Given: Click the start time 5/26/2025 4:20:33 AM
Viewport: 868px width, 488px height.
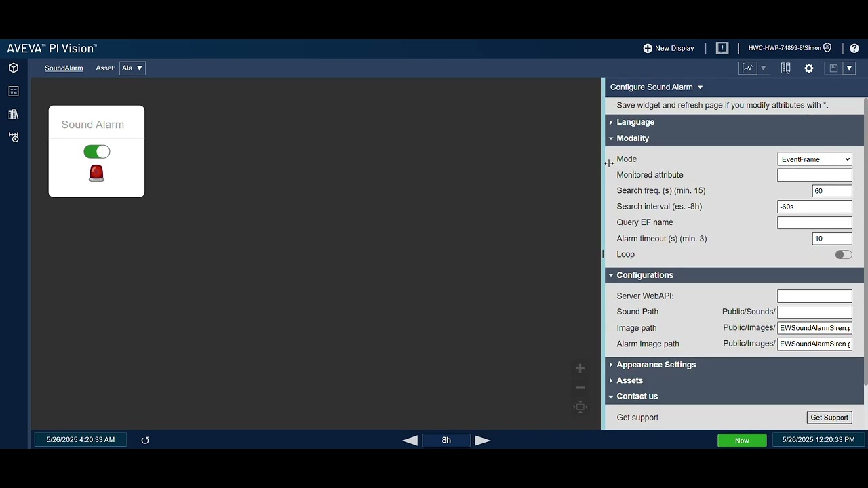Looking at the screenshot, I should pos(81,440).
